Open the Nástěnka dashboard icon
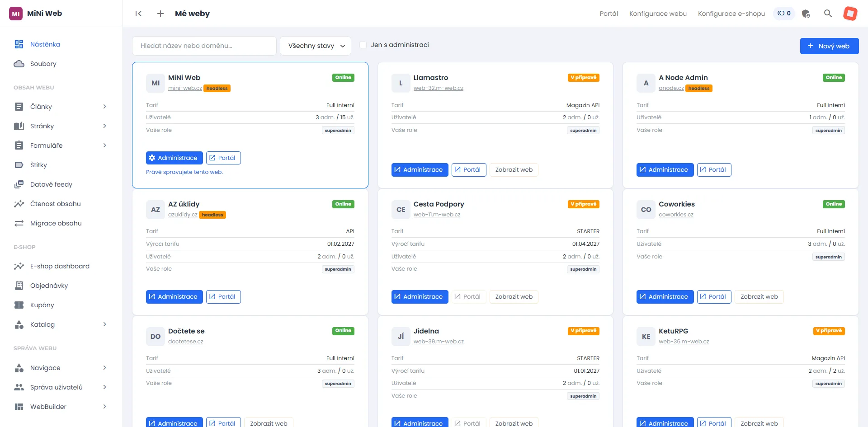868x427 pixels. click(19, 44)
